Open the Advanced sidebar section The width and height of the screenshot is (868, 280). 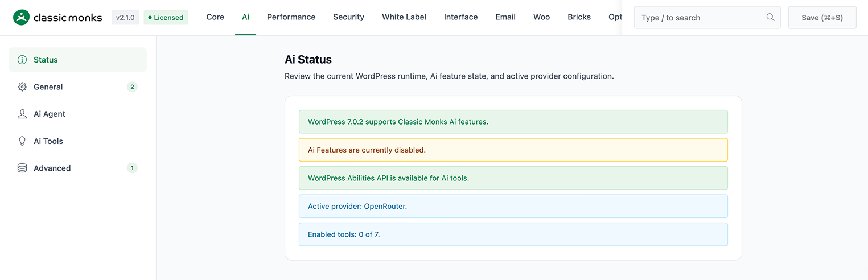[77, 168]
